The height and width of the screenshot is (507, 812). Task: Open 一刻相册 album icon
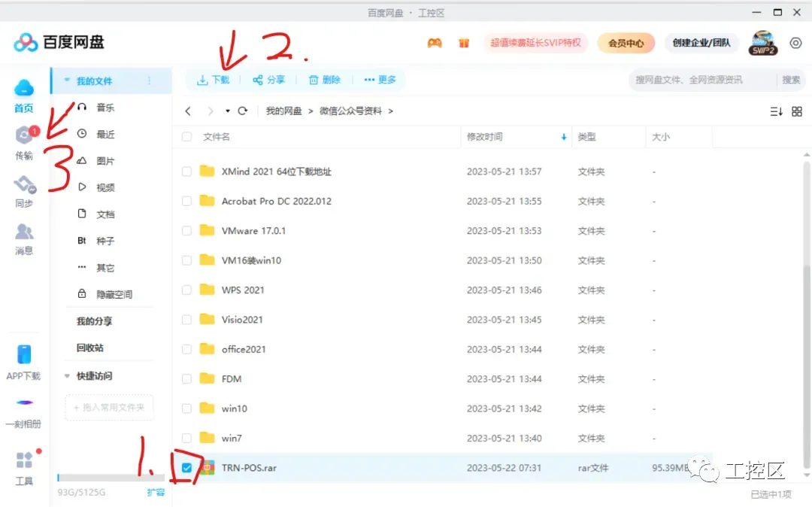(24, 402)
